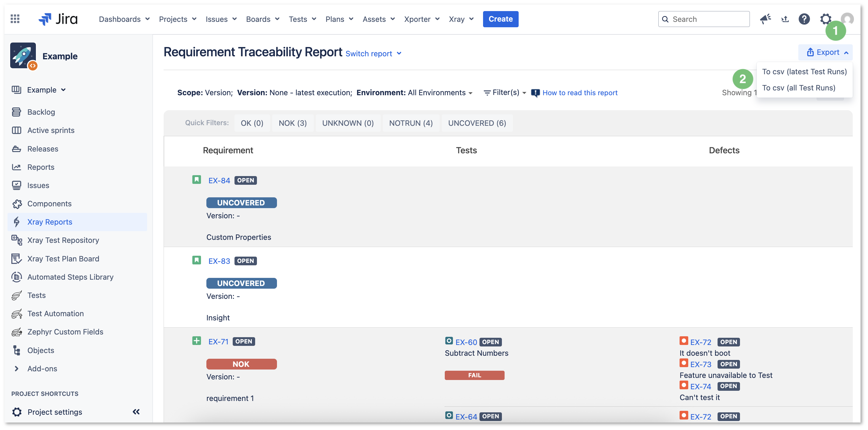The height and width of the screenshot is (430, 868).
Task: Open test EX-64 link
Action: click(466, 417)
